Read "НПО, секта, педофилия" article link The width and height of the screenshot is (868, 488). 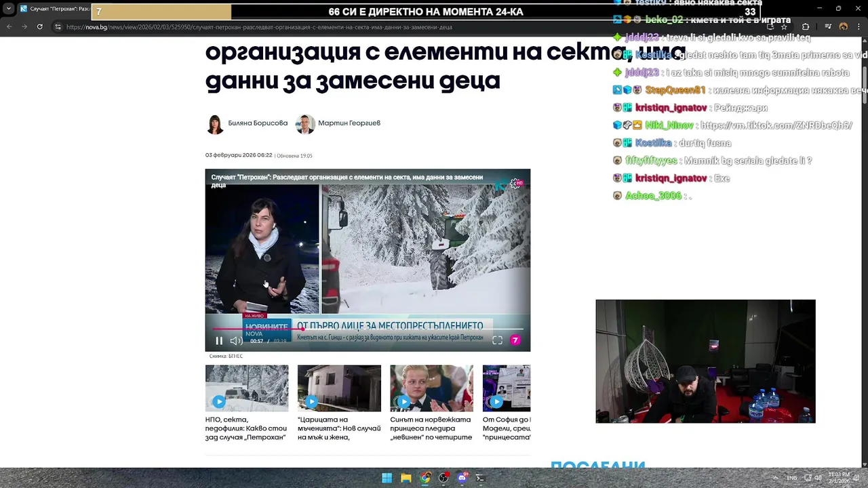(x=246, y=428)
